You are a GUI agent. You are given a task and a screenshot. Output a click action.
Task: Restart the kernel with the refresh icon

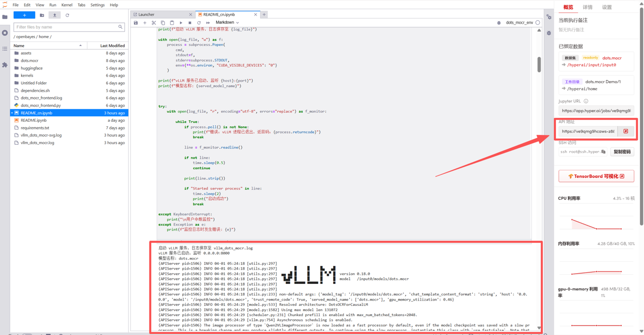(x=199, y=22)
